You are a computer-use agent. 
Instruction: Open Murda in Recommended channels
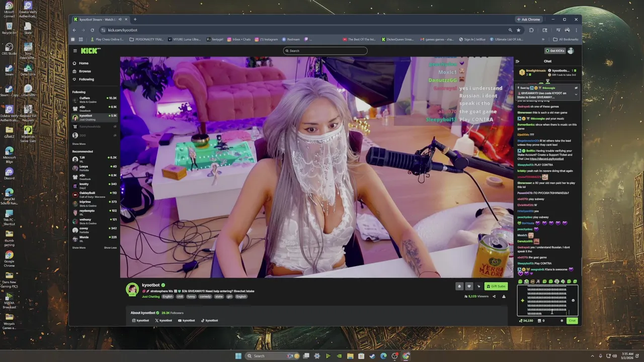click(x=95, y=238)
